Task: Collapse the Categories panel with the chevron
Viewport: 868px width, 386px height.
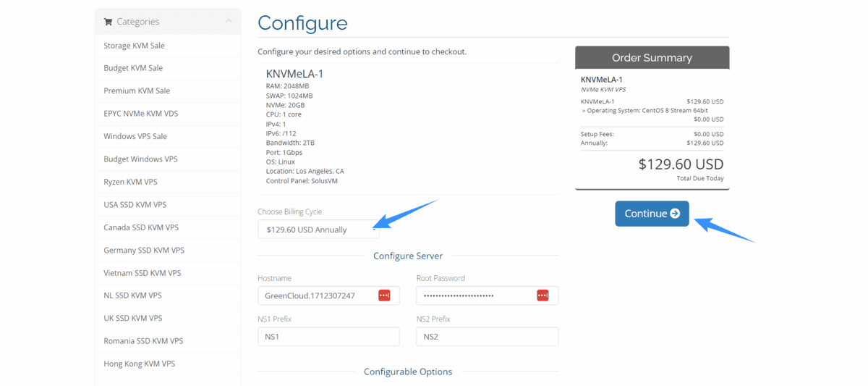Action: (x=229, y=21)
